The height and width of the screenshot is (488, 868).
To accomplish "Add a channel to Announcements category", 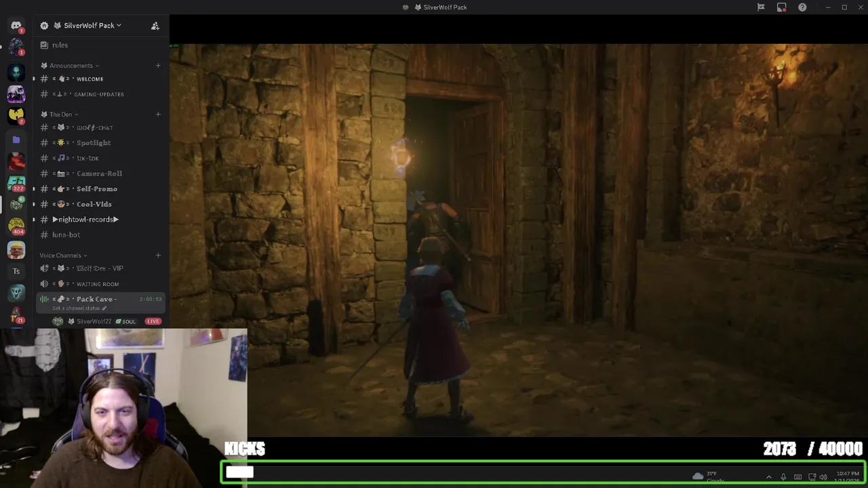I will click(x=158, y=66).
